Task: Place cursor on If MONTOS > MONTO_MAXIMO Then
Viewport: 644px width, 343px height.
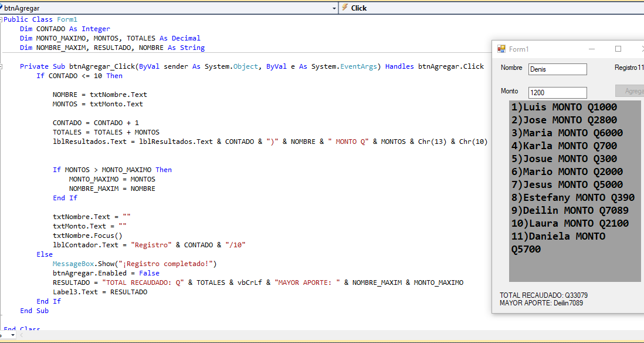Action: (112, 170)
